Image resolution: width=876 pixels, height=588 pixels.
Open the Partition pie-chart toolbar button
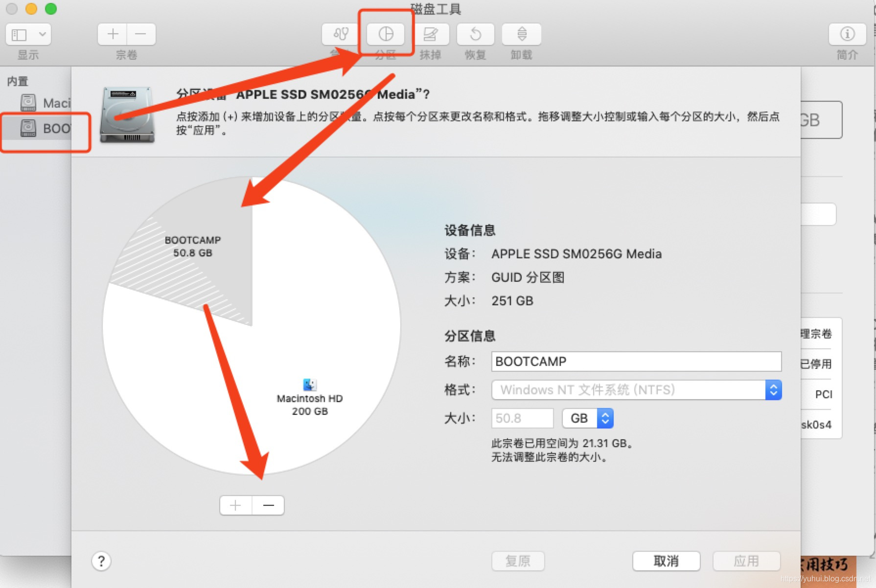386,34
